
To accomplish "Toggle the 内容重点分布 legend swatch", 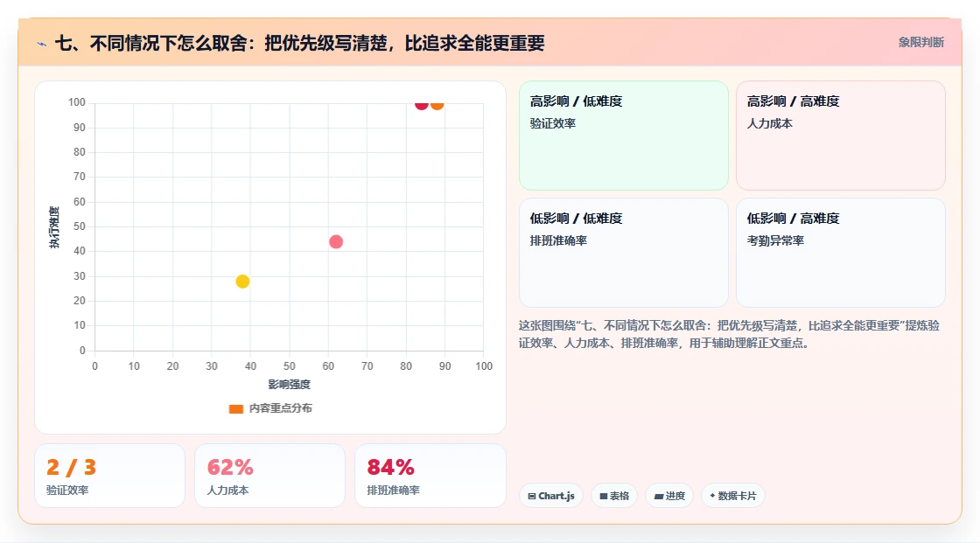I will pos(235,408).
